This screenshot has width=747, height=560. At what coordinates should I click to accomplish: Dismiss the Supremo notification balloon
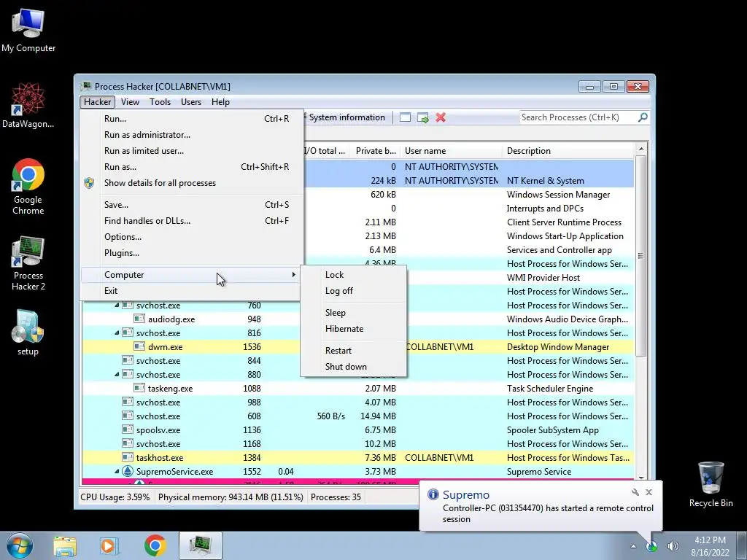pos(649,492)
